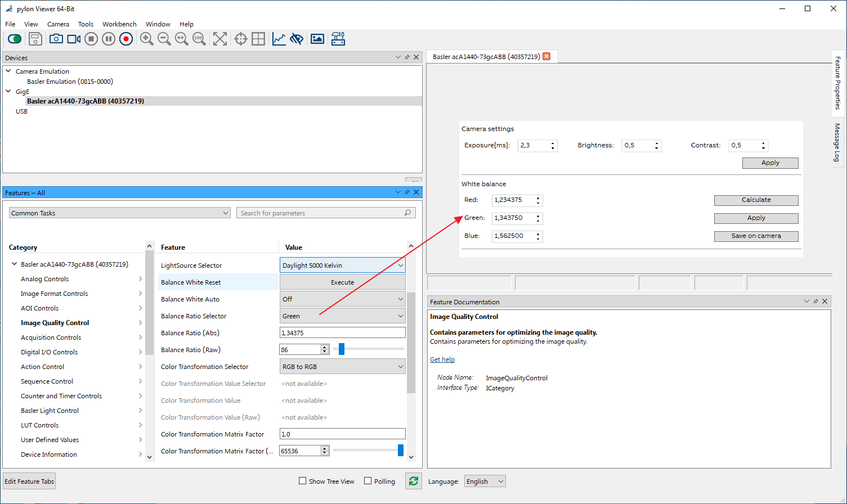The height and width of the screenshot is (504, 847).
Task: Close the Feature Documentation panel
Action: 825,301
